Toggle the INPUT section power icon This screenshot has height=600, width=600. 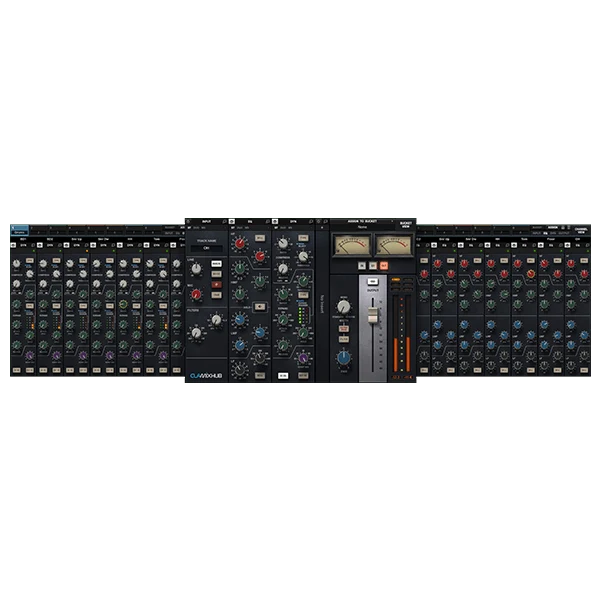(188, 222)
